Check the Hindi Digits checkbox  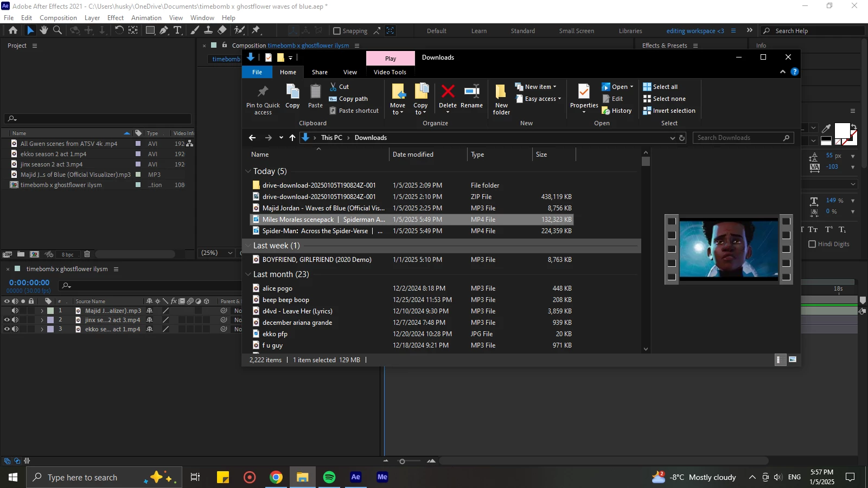(812, 244)
